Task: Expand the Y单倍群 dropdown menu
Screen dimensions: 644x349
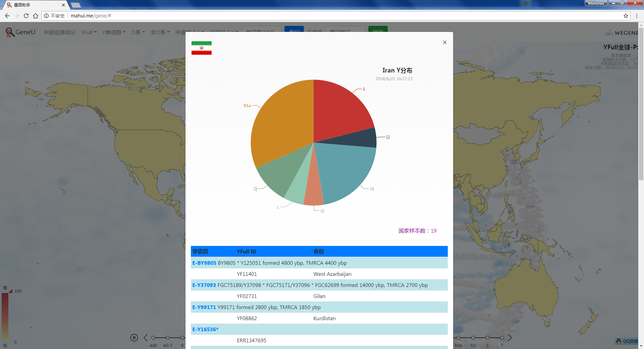Action: (x=114, y=32)
